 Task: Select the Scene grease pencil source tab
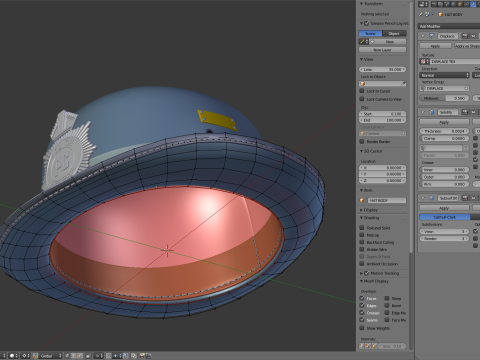coord(371,33)
